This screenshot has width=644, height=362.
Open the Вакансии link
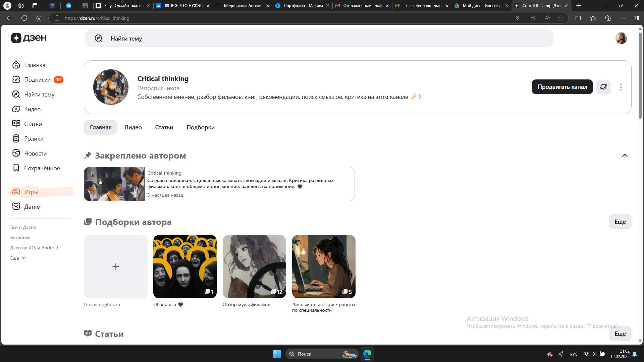click(x=20, y=238)
